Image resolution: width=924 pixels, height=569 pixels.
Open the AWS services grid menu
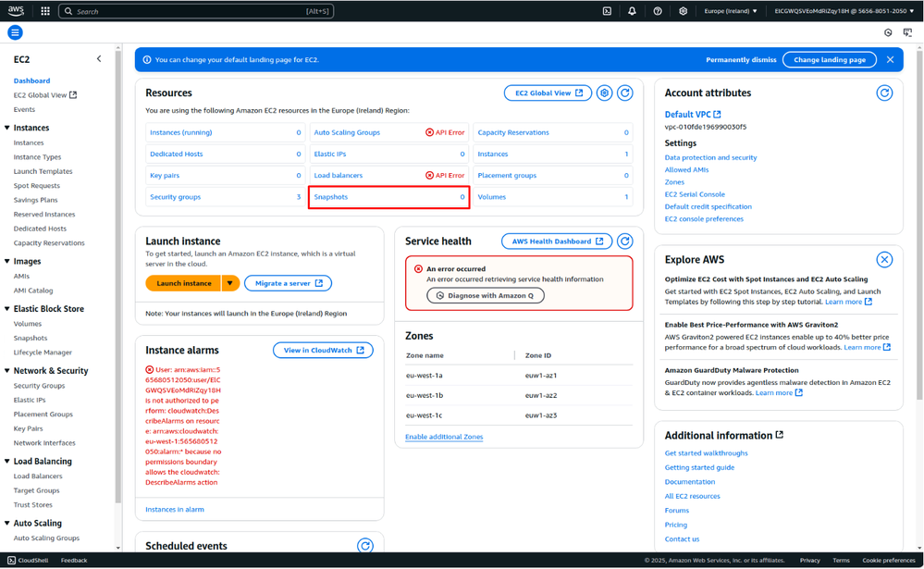45,10
